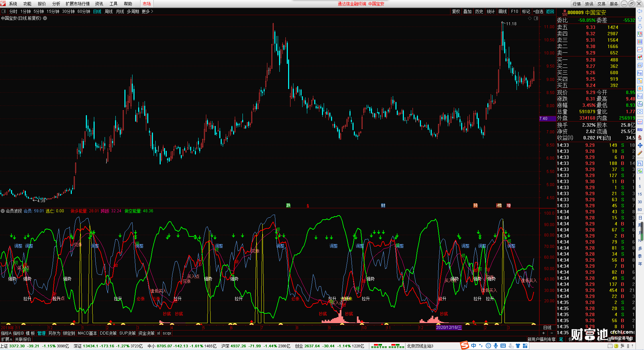Open the 中国宝安 chart title dropdown arrow
Screen dimensions: 644x350
pos(45,18)
